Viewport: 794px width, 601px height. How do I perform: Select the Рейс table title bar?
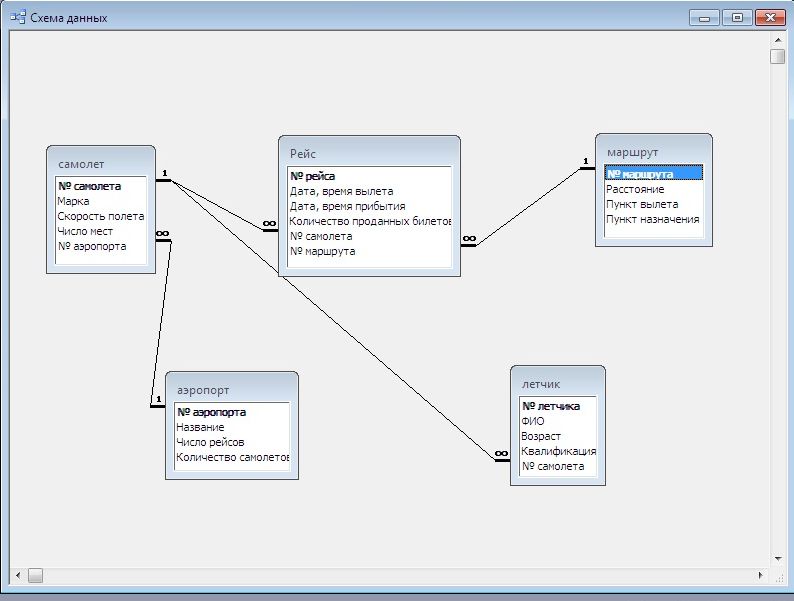coord(369,153)
